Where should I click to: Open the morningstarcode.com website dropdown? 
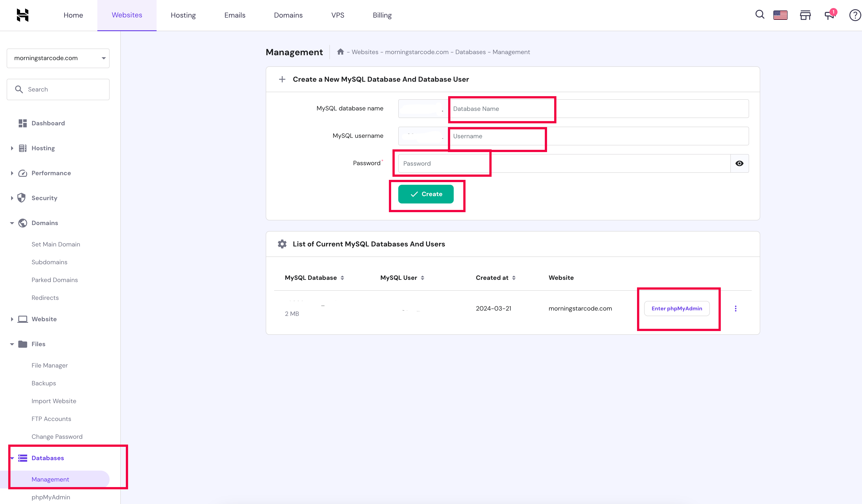(x=58, y=58)
